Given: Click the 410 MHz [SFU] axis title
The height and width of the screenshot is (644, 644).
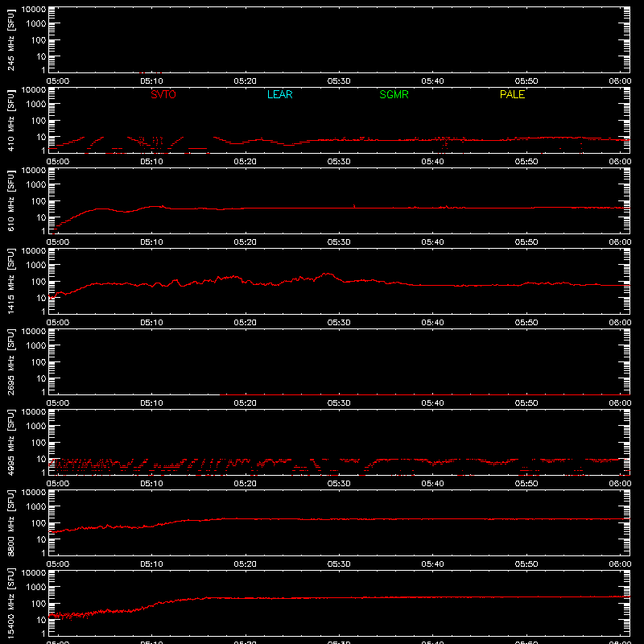Looking at the screenshot, I should click(10, 121).
